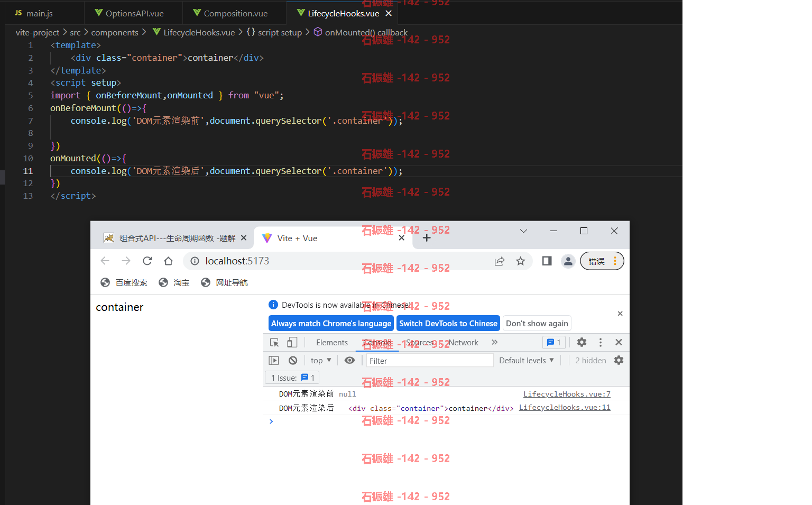Open the Network panel
This screenshot has width=812, height=505.
tap(464, 343)
